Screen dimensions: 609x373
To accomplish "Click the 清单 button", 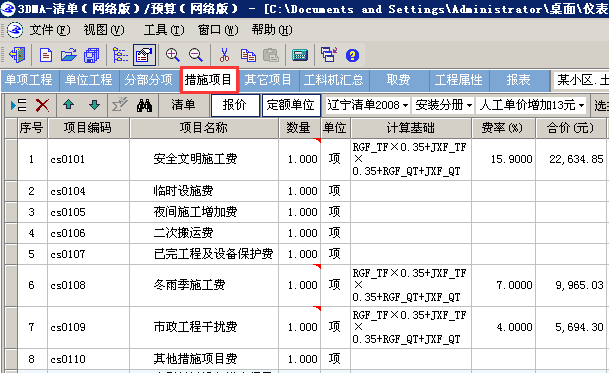I will tap(183, 105).
